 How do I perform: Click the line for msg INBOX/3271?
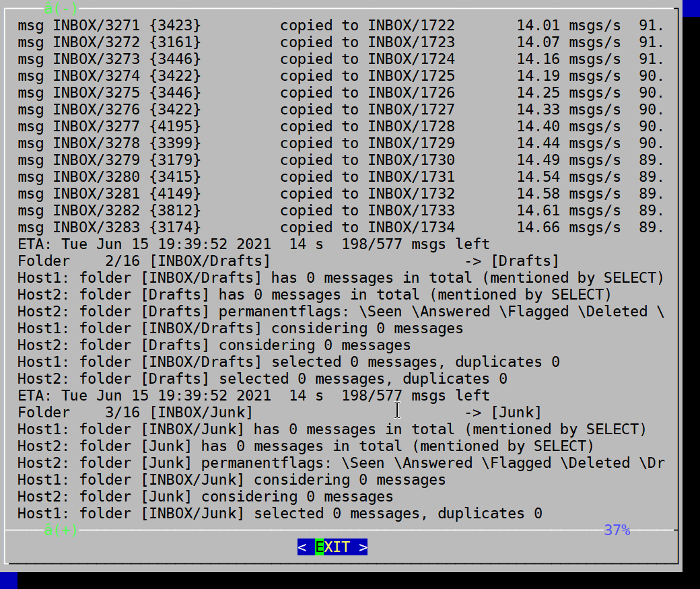(341, 26)
